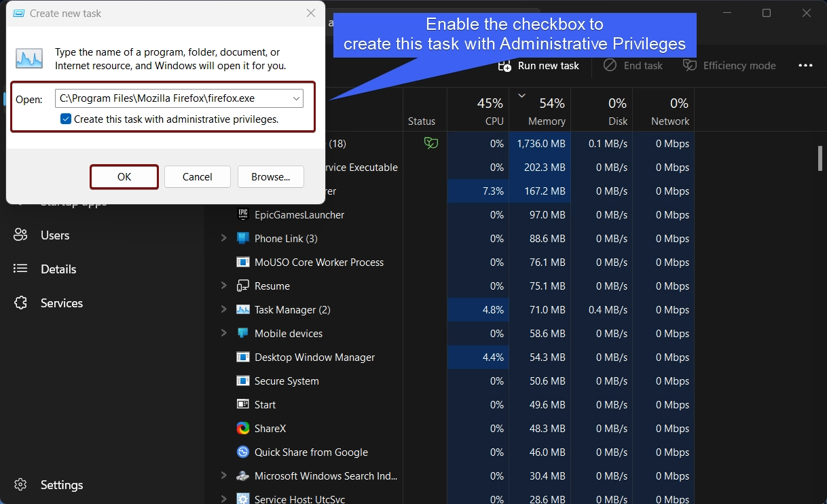Viewport: 827px width, 504px height.
Task: Open the Details page in sidebar
Action: (x=58, y=269)
